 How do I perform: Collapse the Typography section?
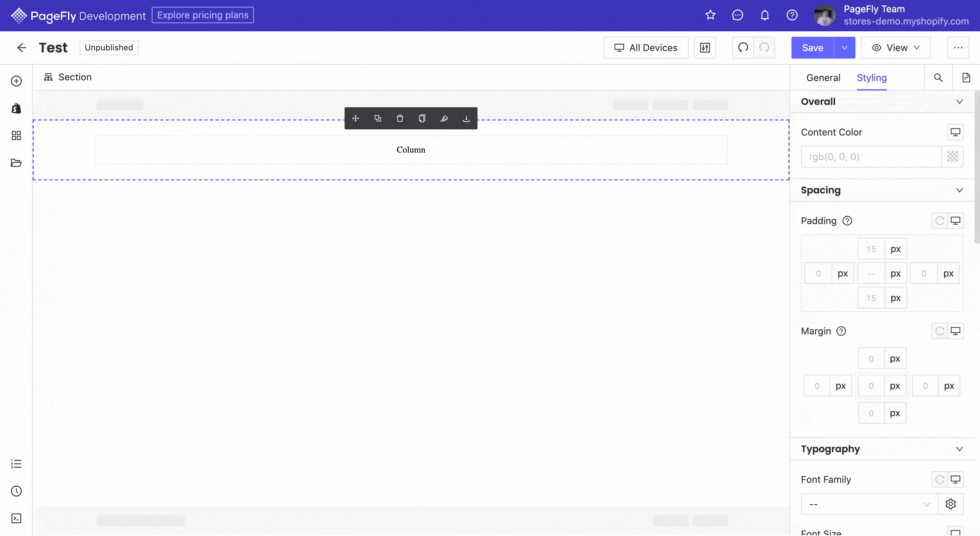960,449
